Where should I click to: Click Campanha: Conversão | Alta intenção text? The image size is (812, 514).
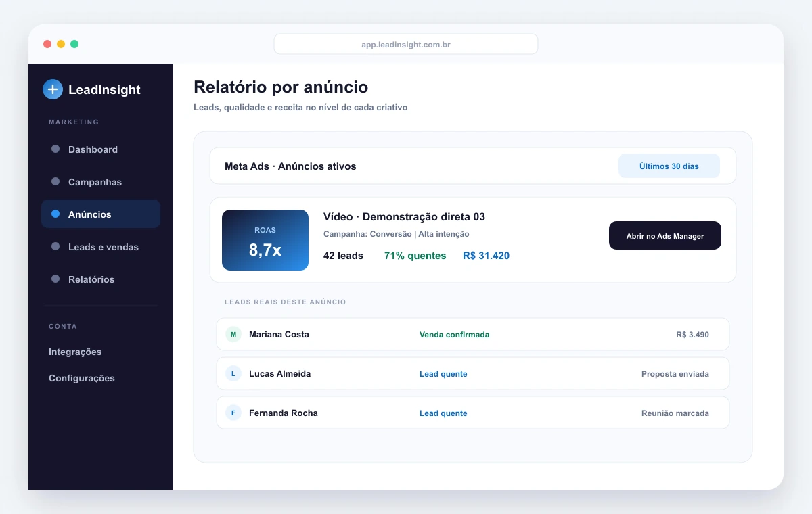pos(396,234)
